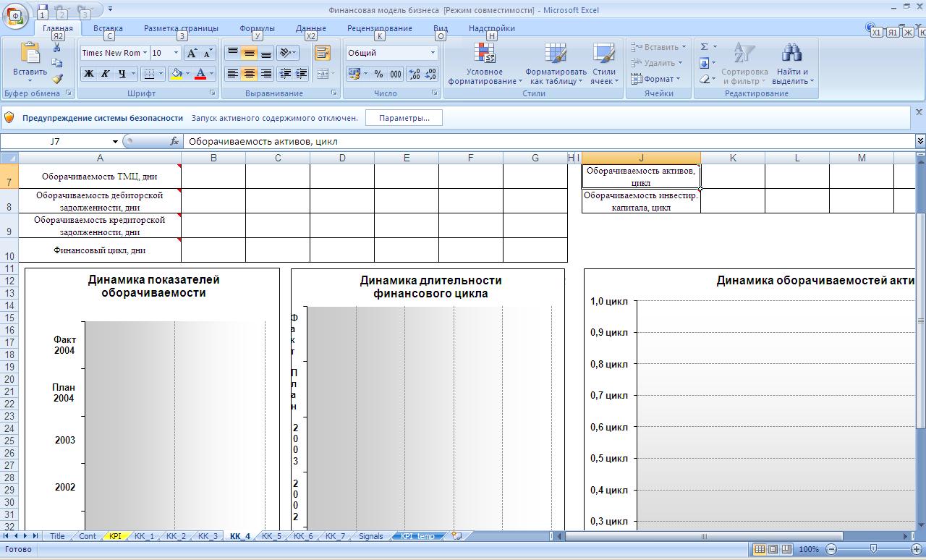The image size is (926, 560).
Task: Click the Параметры... security button
Action: tap(404, 118)
